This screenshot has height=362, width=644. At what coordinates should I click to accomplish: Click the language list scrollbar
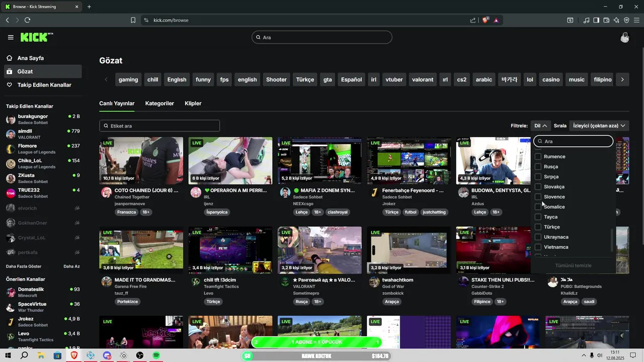(612, 240)
